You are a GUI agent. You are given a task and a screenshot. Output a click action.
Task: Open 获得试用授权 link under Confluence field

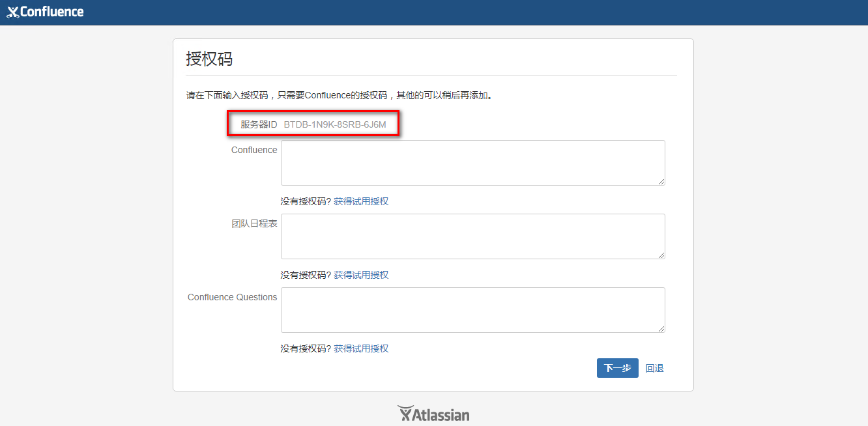(x=361, y=201)
